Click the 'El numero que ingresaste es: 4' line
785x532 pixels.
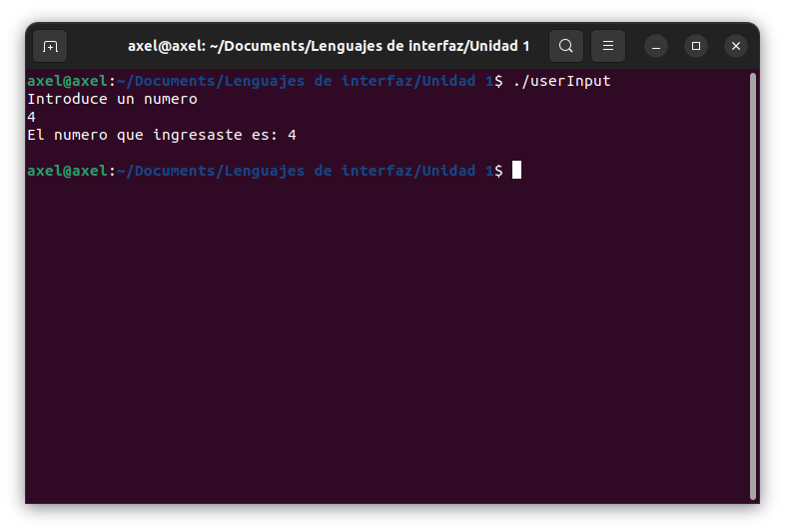coord(162,135)
